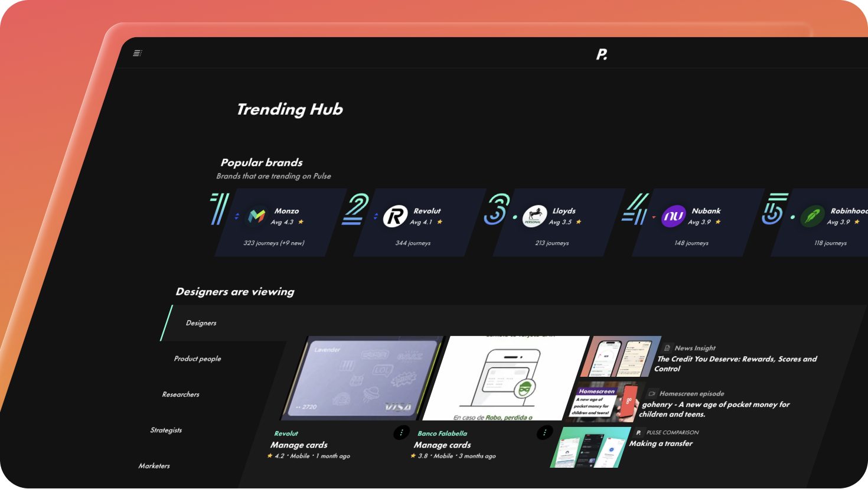The image size is (868, 489).
Task: Click the Monzo trend up-down indicator
Action: pos(237,217)
